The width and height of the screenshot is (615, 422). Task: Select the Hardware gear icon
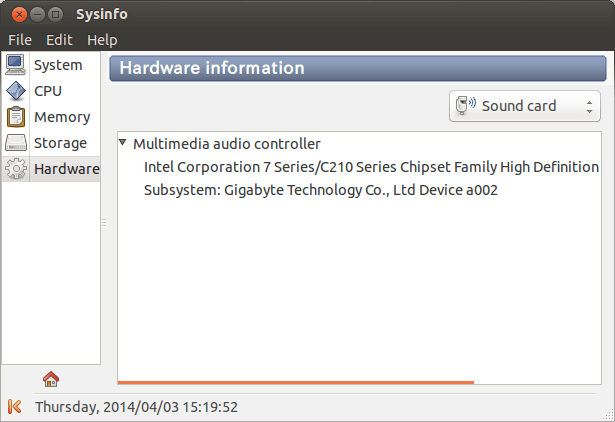point(16,169)
